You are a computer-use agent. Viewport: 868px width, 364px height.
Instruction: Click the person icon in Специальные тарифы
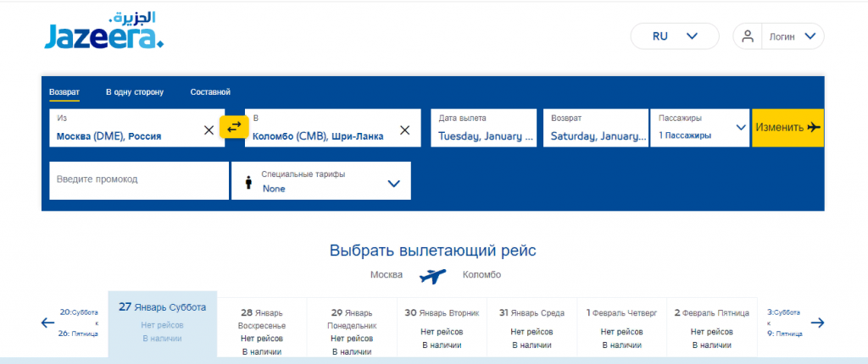click(x=248, y=183)
